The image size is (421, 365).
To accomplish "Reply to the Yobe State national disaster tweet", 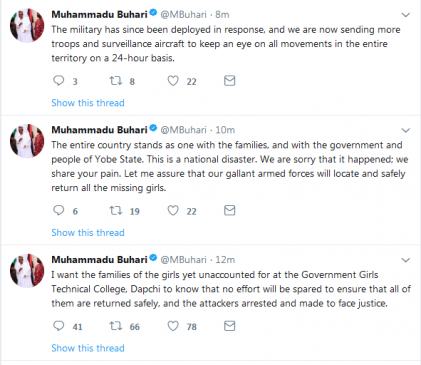I will pos(59,210).
